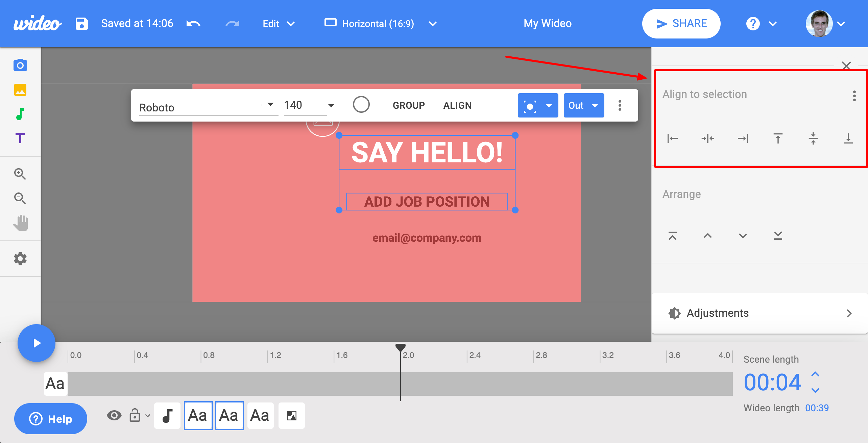This screenshot has height=443, width=868.
Task: Click the camera icon in left sidebar
Action: click(x=20, y=65)
